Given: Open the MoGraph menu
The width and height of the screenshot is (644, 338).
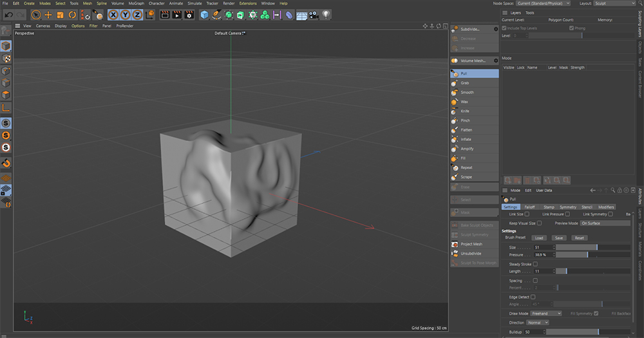Looking at the screenshot, I should [x=137, y=3].
